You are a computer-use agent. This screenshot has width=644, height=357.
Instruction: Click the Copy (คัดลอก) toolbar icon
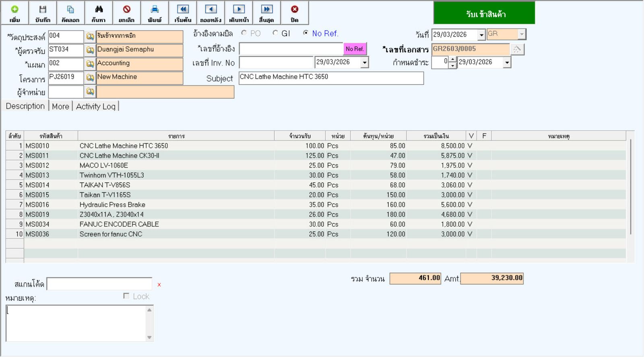70,13
